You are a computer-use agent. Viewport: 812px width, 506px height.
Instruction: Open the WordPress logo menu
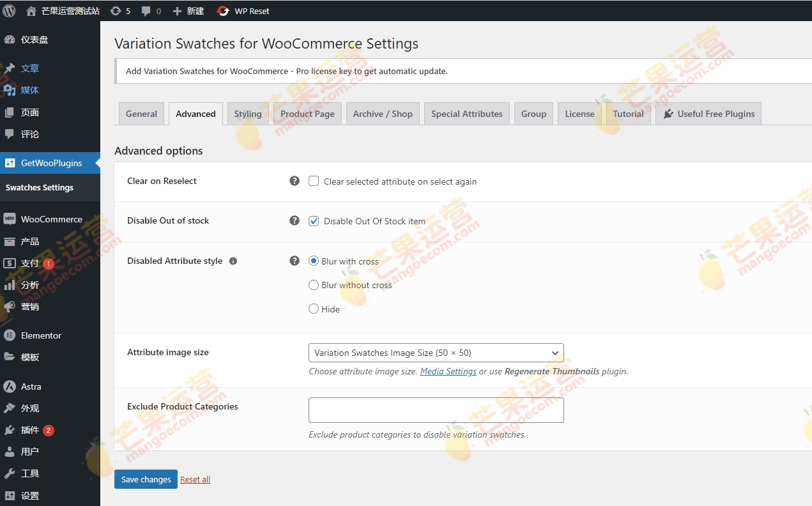pyautogui.click(x=9, y=10)
